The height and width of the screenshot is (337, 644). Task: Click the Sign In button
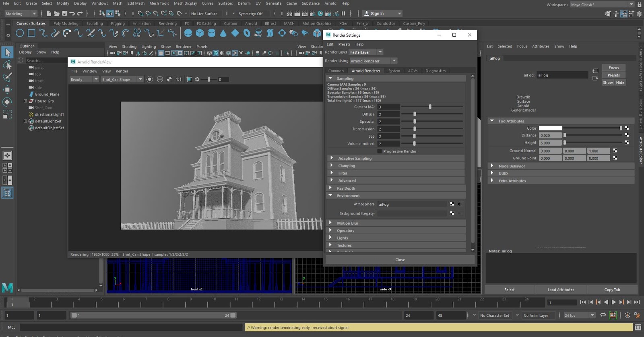click(382, 14)
